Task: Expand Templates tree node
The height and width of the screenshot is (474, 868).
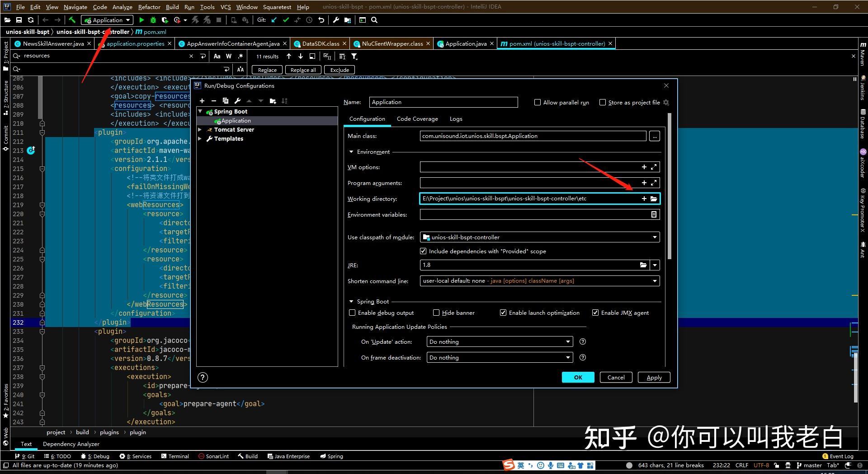Action: (x=200, y=138)
